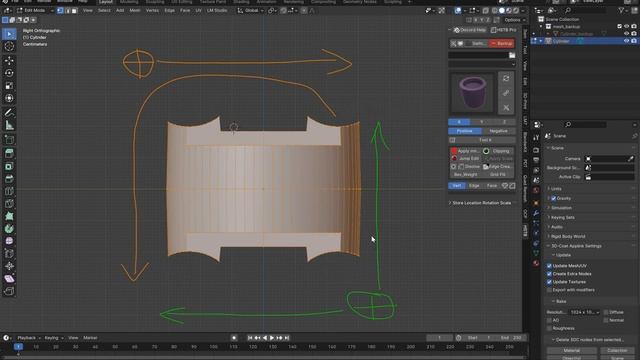Enable the Roughness bake checkbox

coord(549,328)
